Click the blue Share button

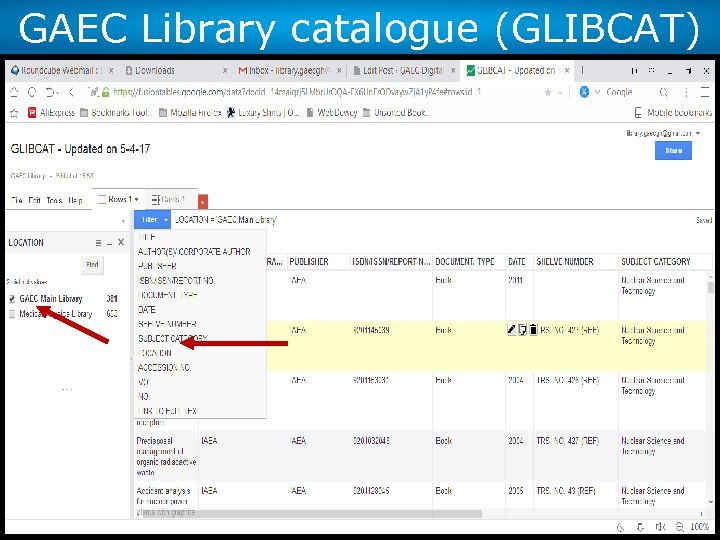(x=673, y=151)
